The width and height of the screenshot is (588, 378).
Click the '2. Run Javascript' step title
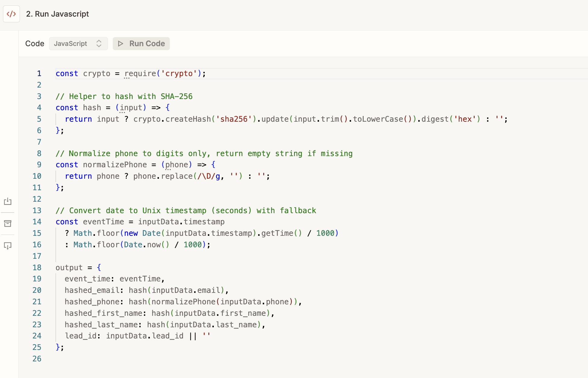pyautogui.click(x=57, y=14)
